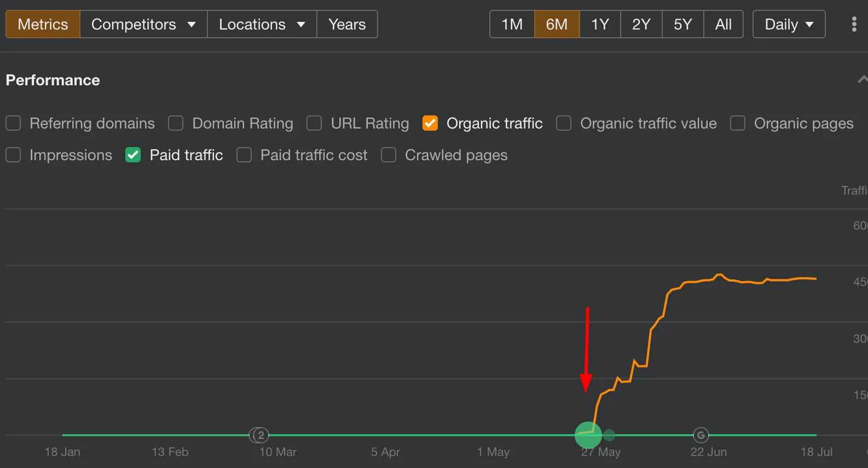Click the Google update marker near 22 Jun

coord(701,435)
